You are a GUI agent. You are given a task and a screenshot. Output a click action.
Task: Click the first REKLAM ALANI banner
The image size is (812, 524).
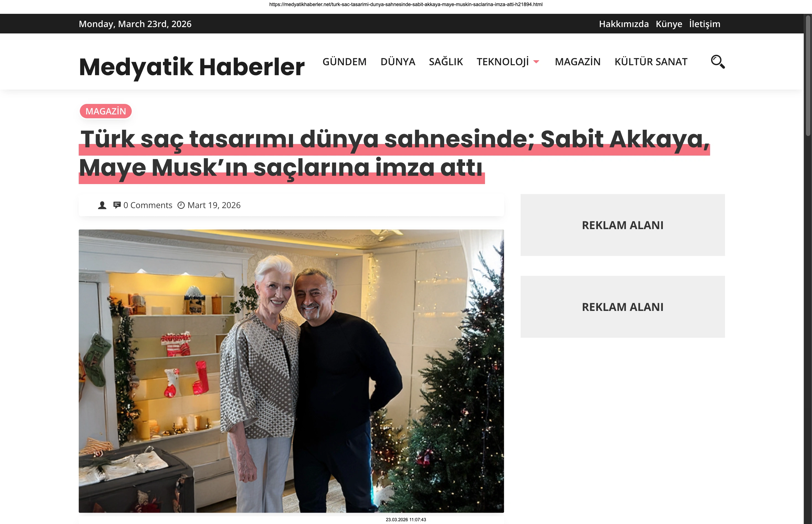[x=623, y=225]
